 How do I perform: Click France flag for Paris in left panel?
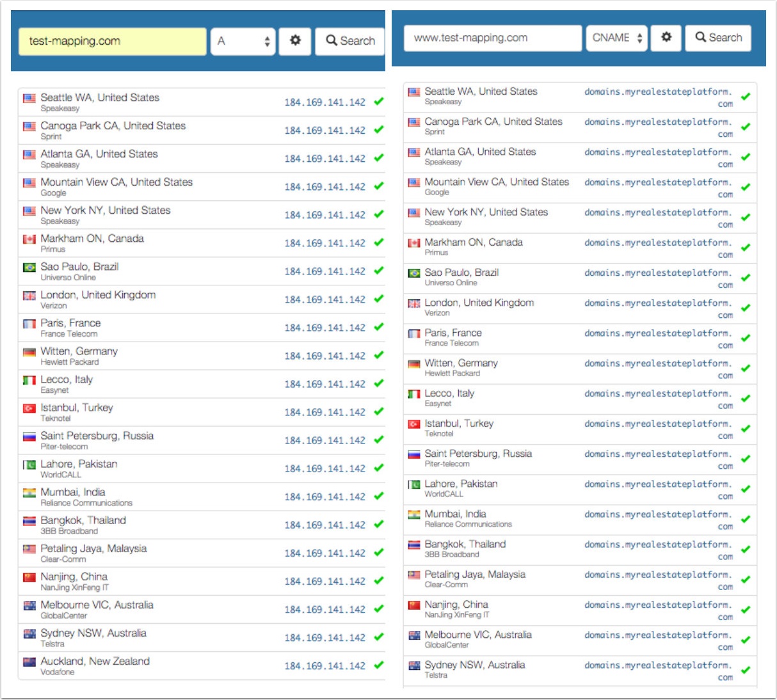29,324
